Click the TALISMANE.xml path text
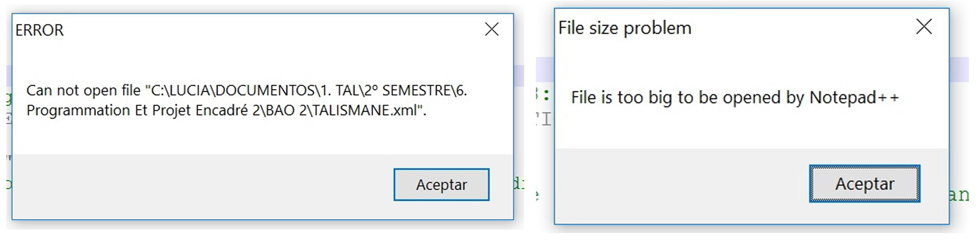Viewport: 980px width, 241px height. click(x=365, y=110)
